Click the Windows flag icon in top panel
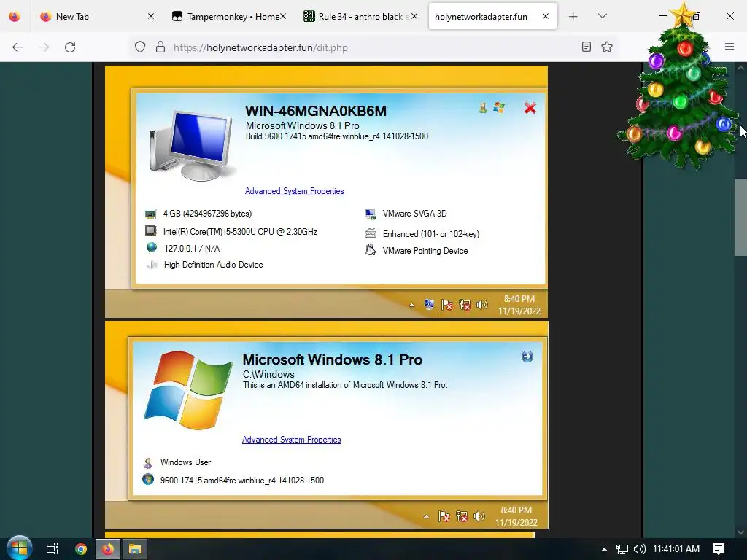The height and width of the screenshot is (560, 747). click(x=499, y=108)
